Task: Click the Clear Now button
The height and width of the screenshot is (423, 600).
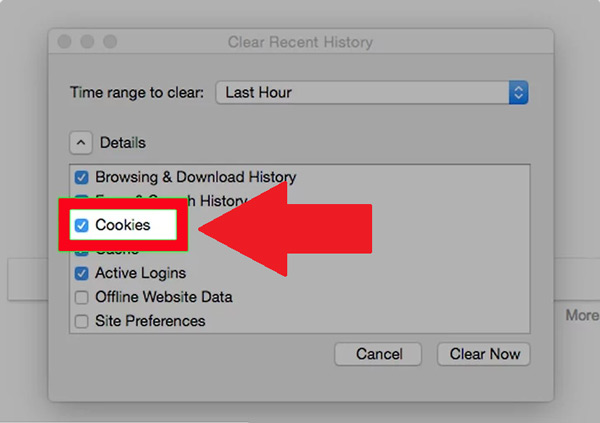Action: (x=484, y=354)
